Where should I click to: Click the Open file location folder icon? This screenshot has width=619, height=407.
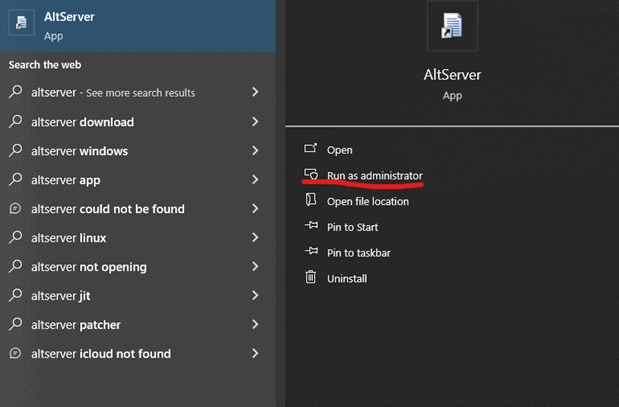(311, 201)
